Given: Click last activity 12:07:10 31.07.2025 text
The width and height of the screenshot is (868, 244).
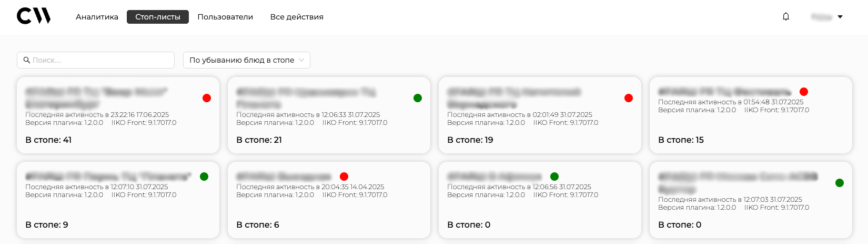Looking at the screenshot, I should coord(97,187).
